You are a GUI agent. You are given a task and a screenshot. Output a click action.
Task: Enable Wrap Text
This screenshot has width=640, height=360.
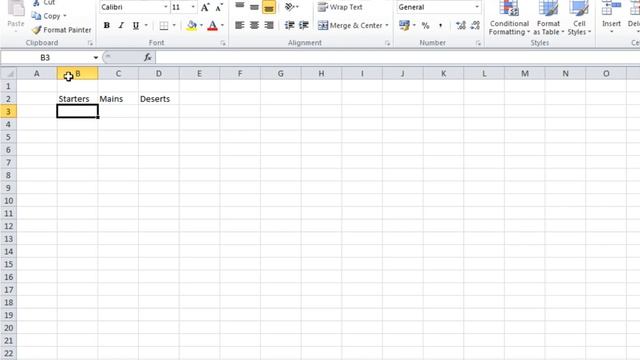(x=340, y=7)
